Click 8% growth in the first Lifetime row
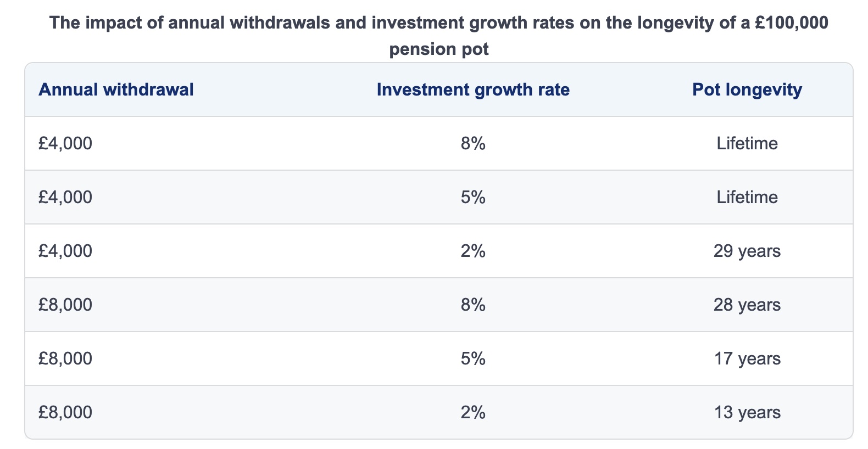868x449 pixels. 473,143
